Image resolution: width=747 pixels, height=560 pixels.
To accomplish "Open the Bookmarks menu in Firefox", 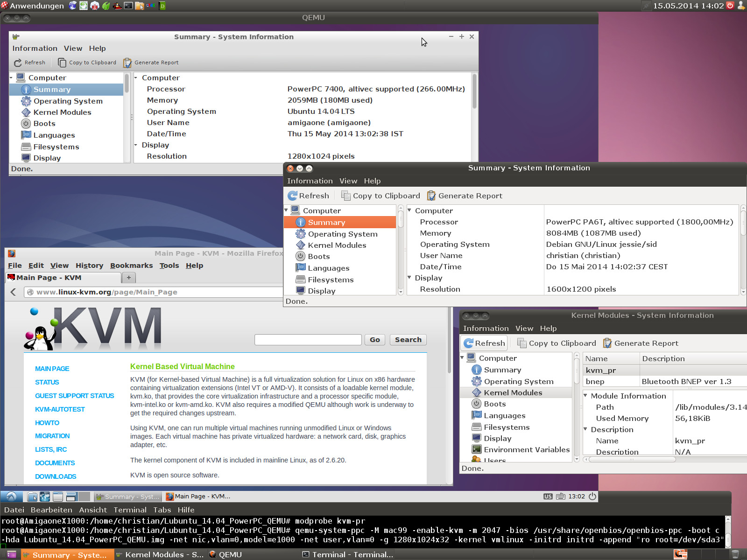I will (x=131, y=266).
